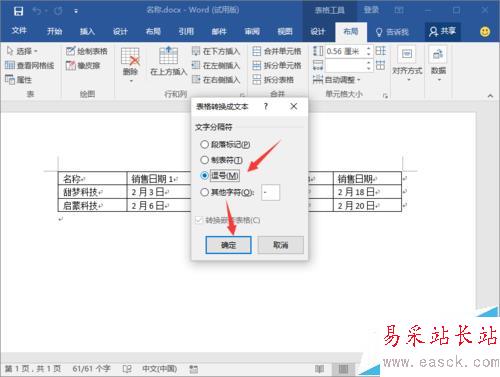Screen dimensions: 500x377
Task: Open the 选择 dropdown in table group
Action: click(22, 51)
